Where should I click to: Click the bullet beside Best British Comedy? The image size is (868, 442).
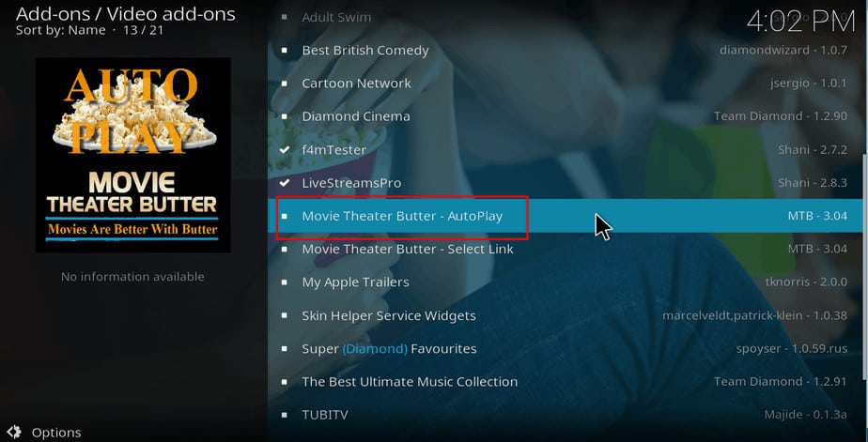(285, 51)
